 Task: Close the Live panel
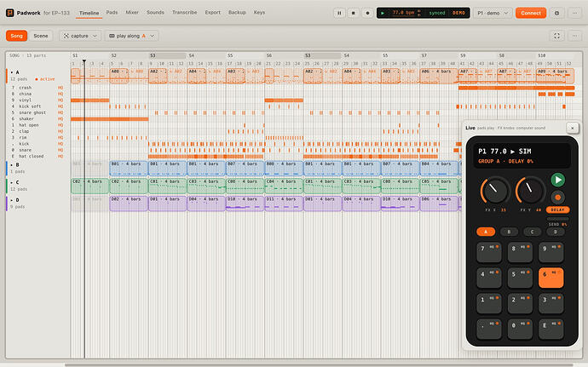pos(573,128)
